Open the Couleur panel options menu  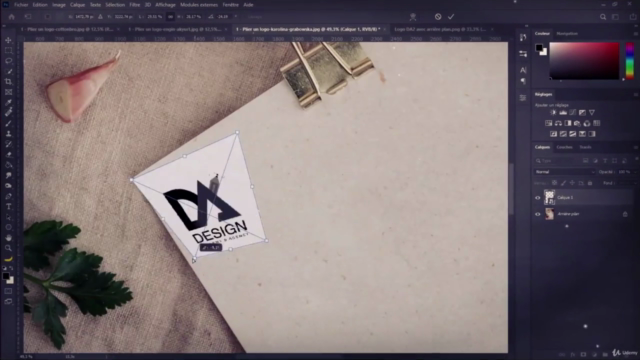(x=635, y=33)
